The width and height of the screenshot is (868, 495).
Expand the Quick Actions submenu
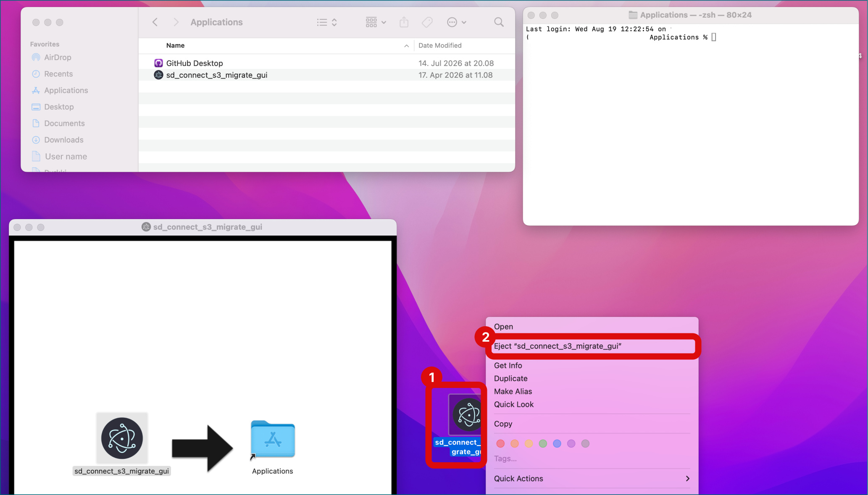coord(592,479)
